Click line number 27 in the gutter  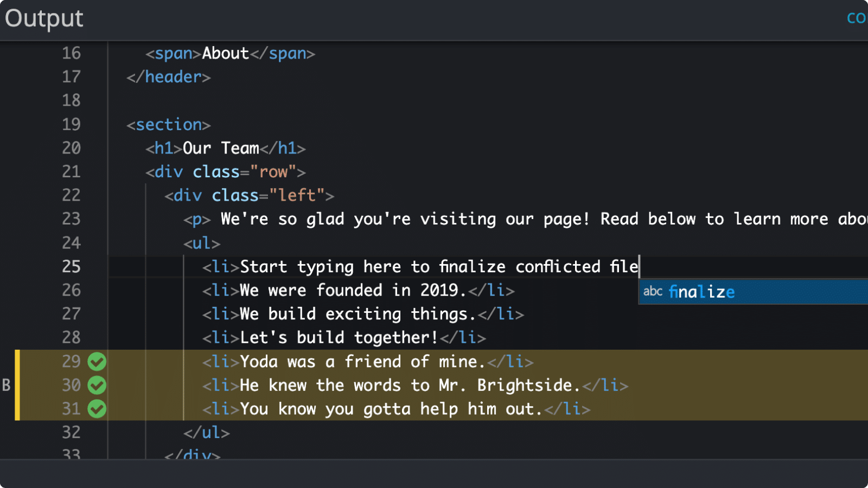(71, 314)
